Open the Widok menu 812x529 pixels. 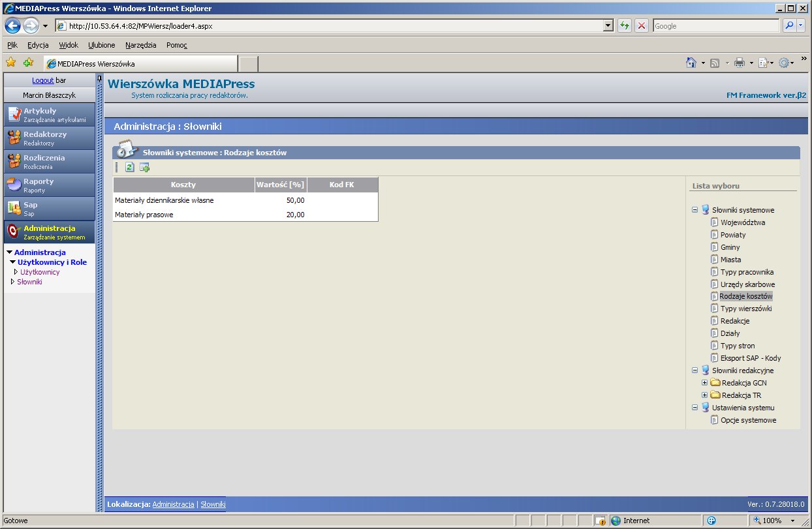click(x=69, y=45)
